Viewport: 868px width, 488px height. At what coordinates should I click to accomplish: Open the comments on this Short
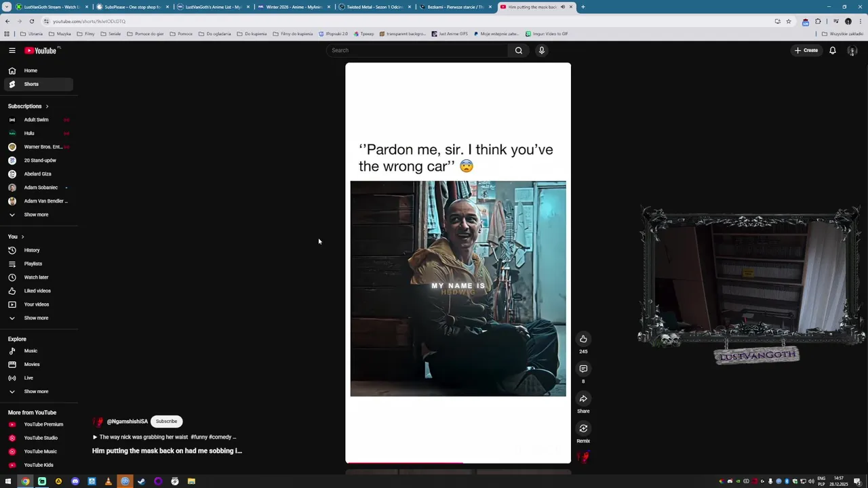click(x=583, y=369)
